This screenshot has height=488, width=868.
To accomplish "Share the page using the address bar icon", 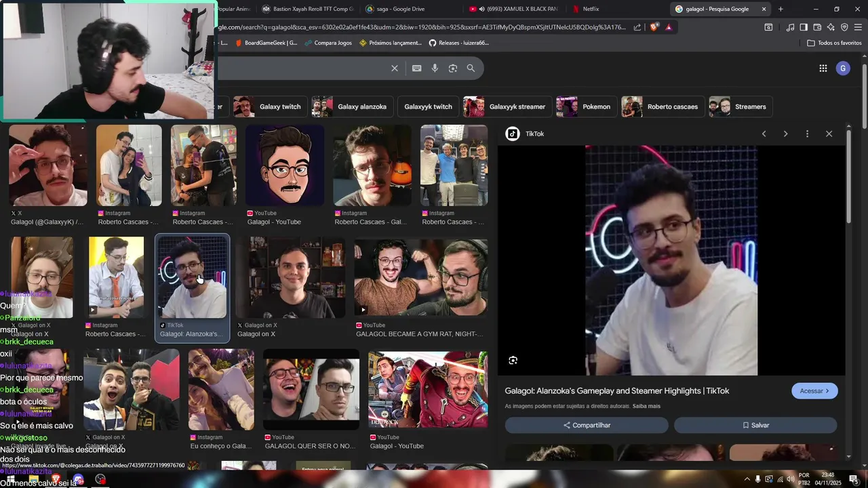I will pyautogui.click(x=637, y=27).
